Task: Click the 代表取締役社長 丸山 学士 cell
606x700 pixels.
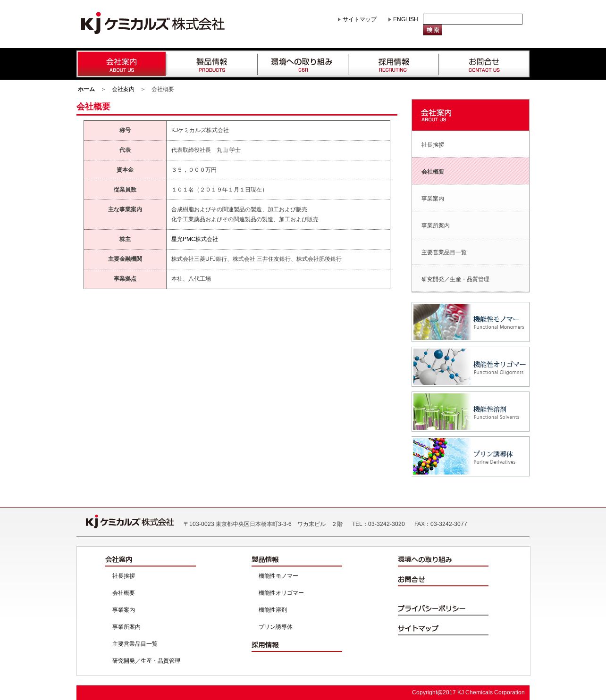Action: click(278, 150)
